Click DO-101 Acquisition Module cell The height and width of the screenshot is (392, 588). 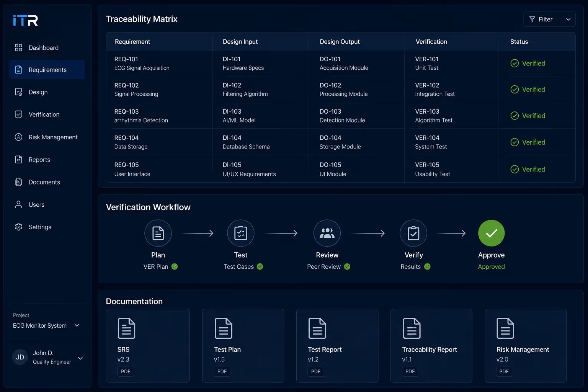pos(356,63)
